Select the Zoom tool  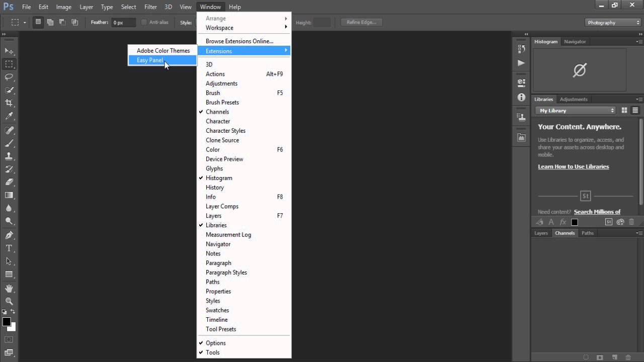click(9, 302)
